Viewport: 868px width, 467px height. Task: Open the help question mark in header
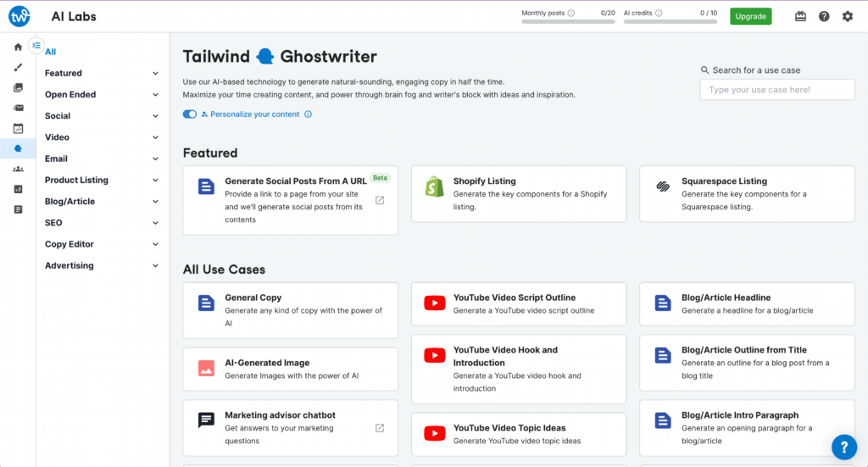pos(824,16)
